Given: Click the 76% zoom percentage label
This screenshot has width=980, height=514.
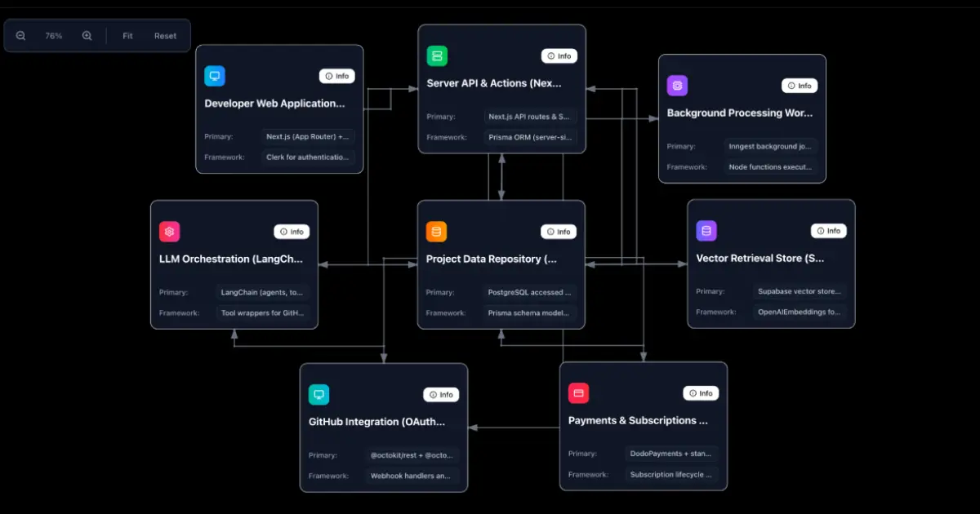Looking at the screenshot, I should click(x=54, y=36).
